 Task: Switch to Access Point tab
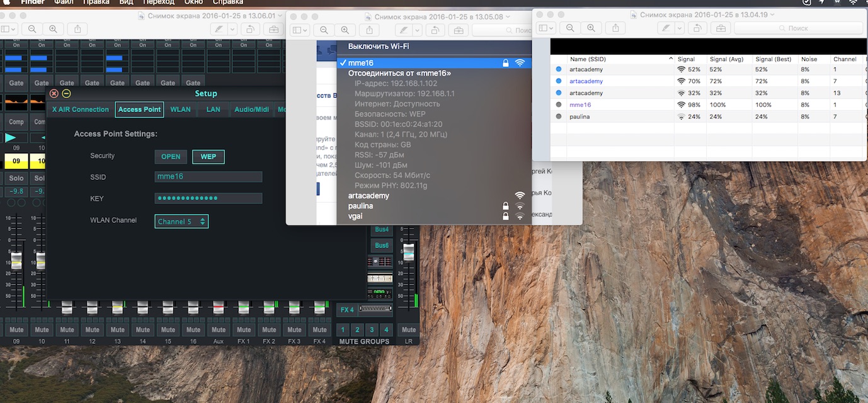point(139,110)
